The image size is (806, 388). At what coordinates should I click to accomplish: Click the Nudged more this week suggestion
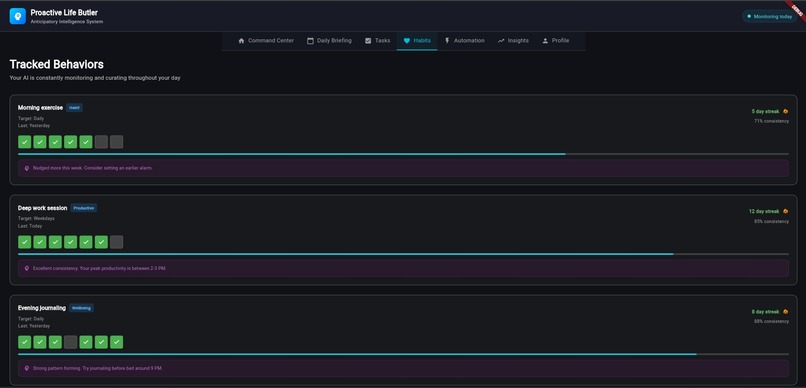click(403, 168)
